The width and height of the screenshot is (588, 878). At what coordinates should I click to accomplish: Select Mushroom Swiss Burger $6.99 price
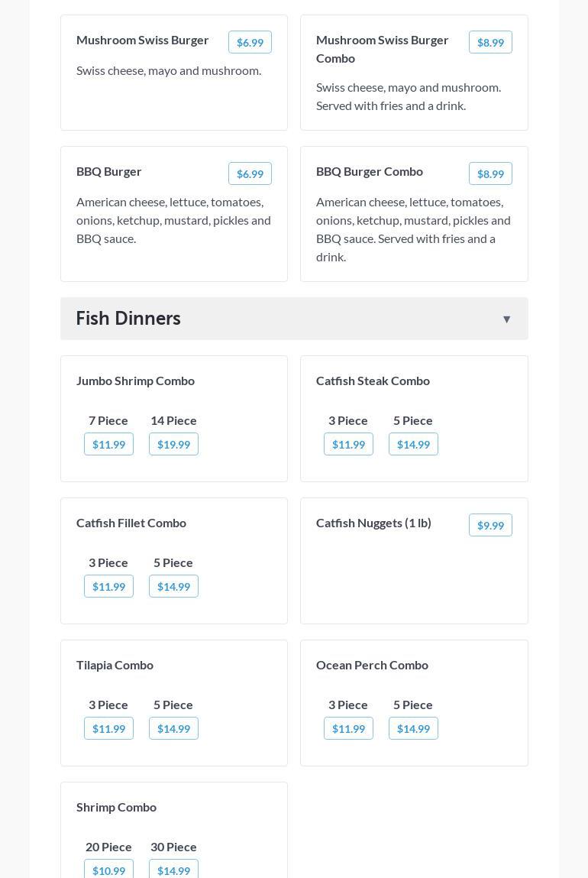pyautogui.click(x=250, y=43)
